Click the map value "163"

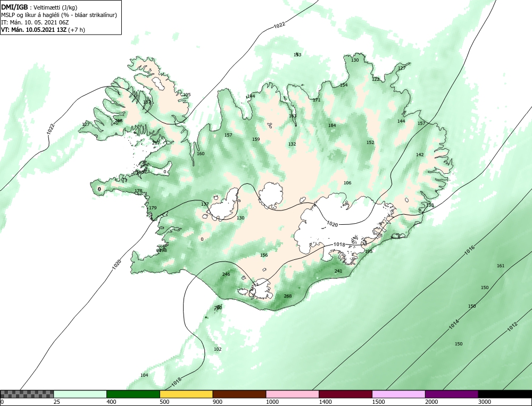pyautogui.click(x=293, y=116)
